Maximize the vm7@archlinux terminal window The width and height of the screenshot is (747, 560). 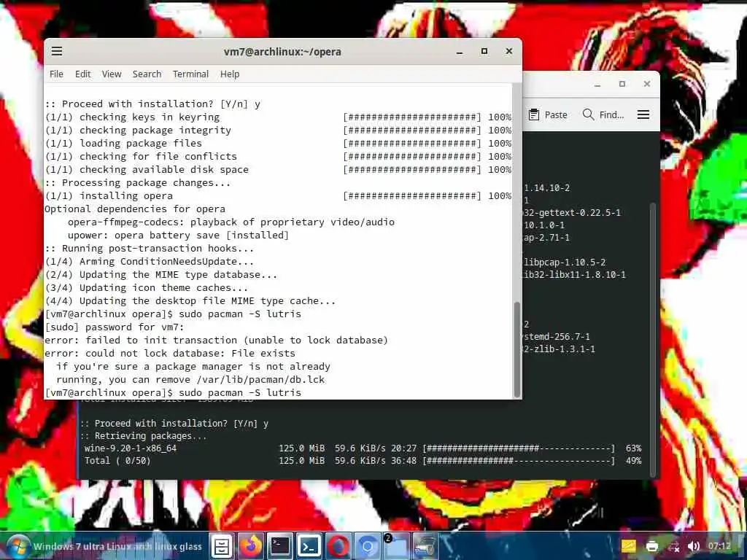pos(484,51)
